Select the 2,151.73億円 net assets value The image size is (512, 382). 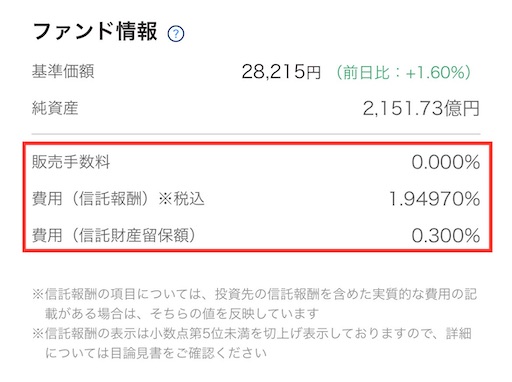(x=421, y=108)
